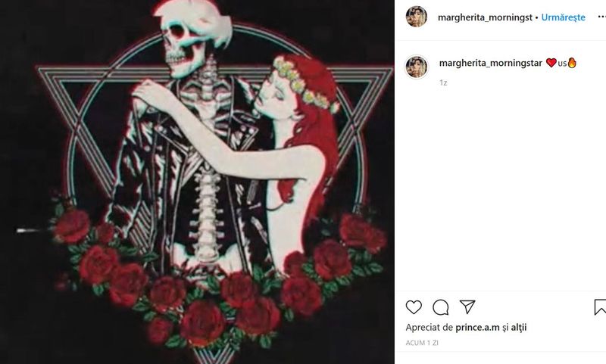Open the three-dot more options menu
The width and height of the screenshot is (606, 364).
(x=601, y=17)
